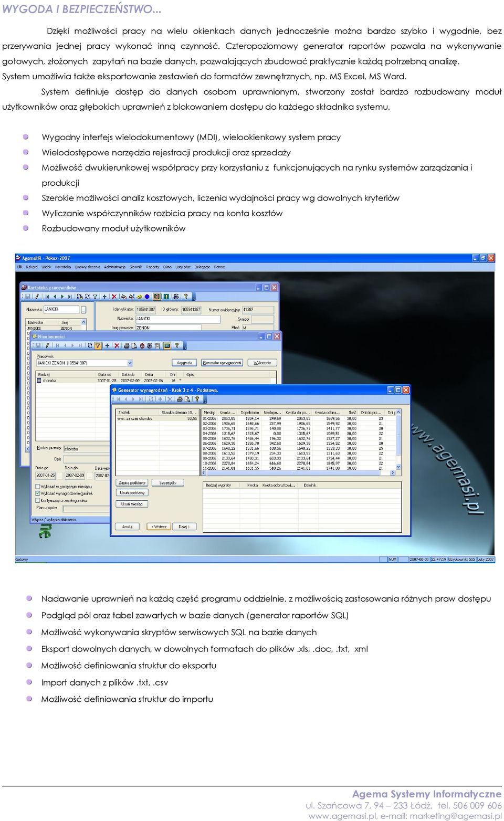Click the Szczegóły button
This screenshot has height=821, width=504.
(168, 482)
